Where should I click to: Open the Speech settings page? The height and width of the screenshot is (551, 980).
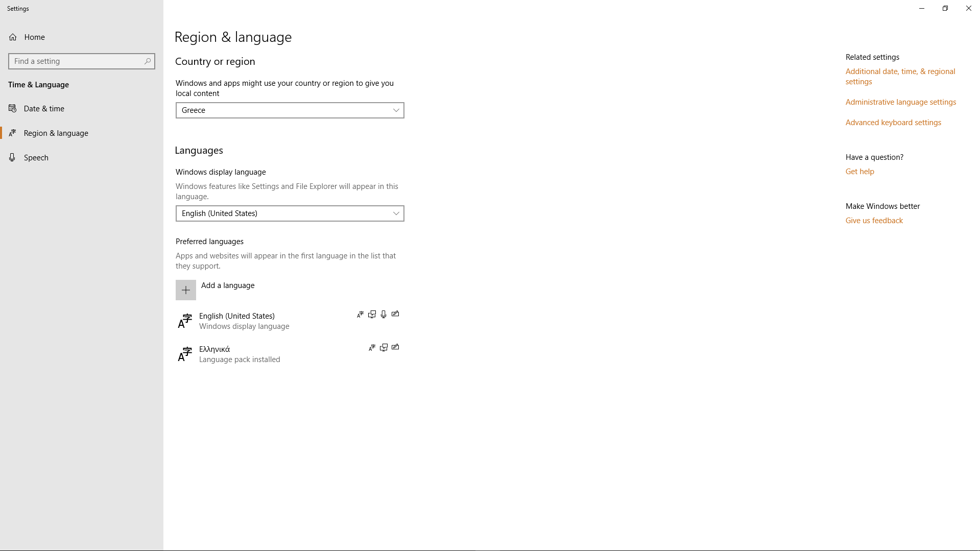[x=36, y=158]
